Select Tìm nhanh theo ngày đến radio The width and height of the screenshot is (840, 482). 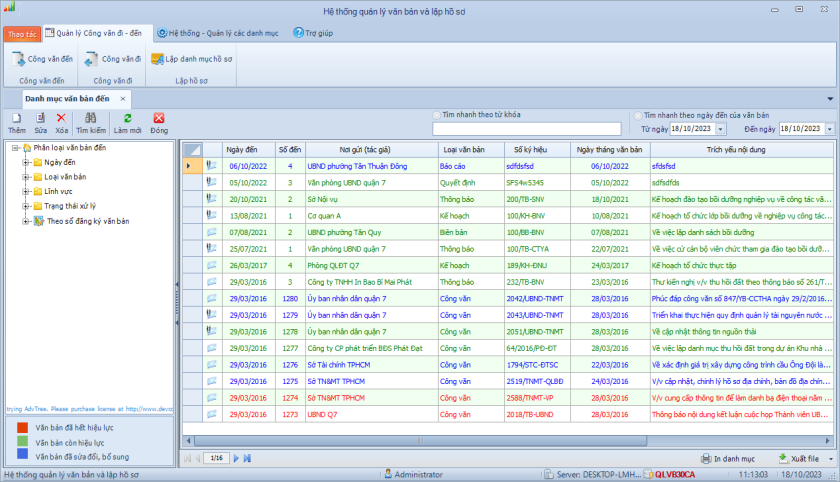pos(638,115)
